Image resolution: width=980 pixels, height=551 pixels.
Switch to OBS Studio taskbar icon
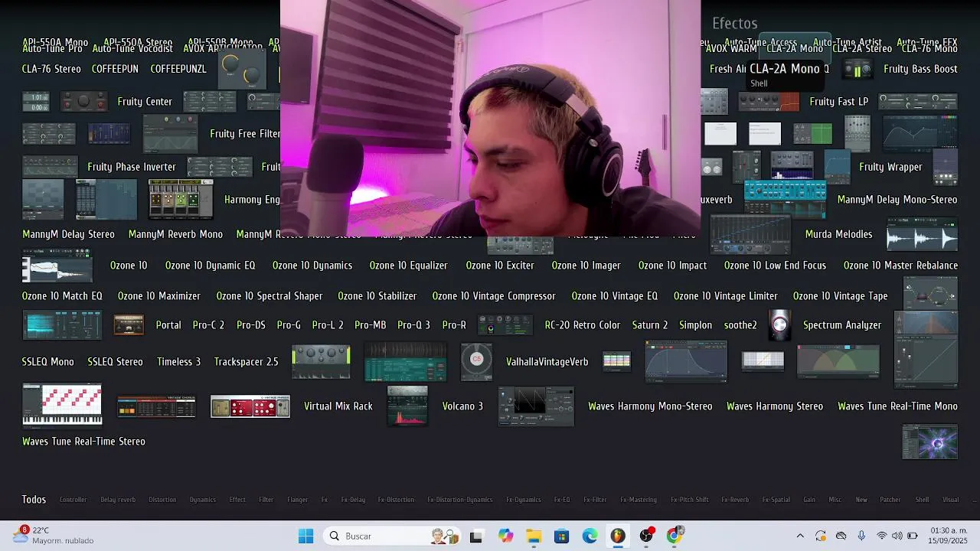coord(646,536)
